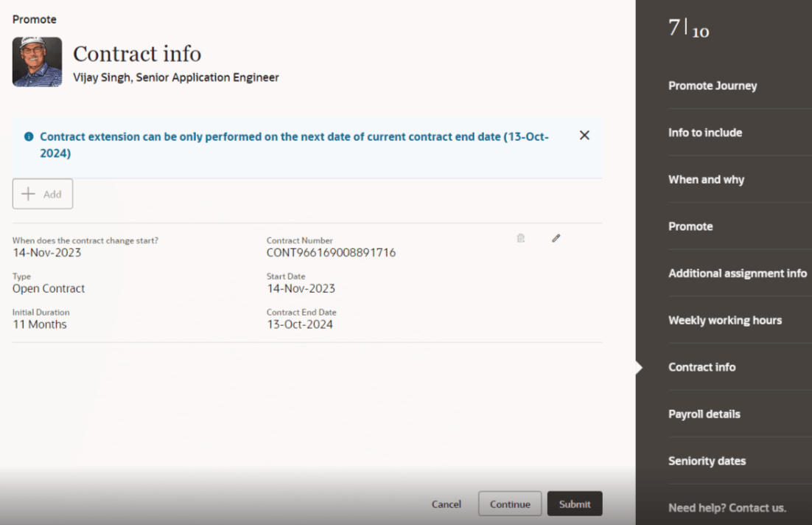The image size is (812, 525).
Task: Click the contract end date 13-Oct-2024 value
Action: tap(300, 325)
